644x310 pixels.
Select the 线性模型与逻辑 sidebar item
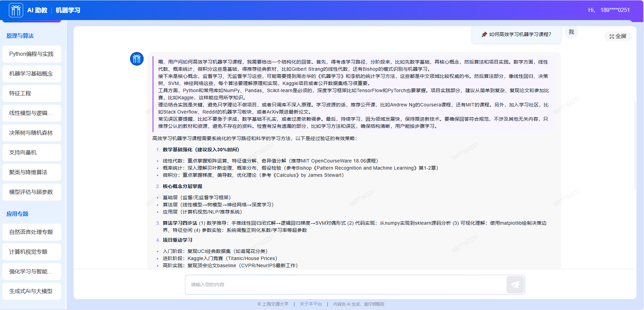(x=32, y=113)
